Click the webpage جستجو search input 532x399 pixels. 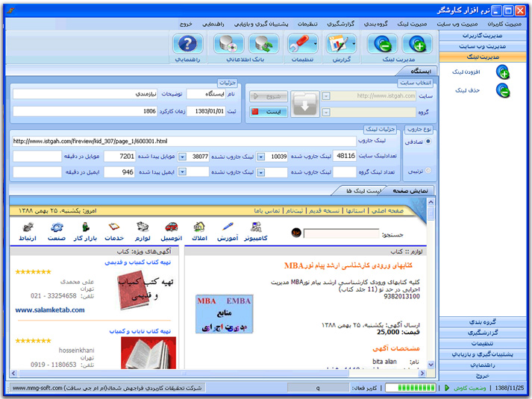[x=341, y=233]
